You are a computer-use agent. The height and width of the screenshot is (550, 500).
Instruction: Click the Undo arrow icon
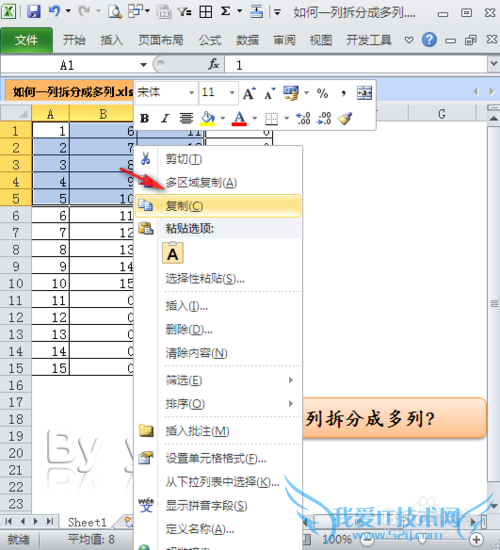pyautogui.click(x=54, y=12)
